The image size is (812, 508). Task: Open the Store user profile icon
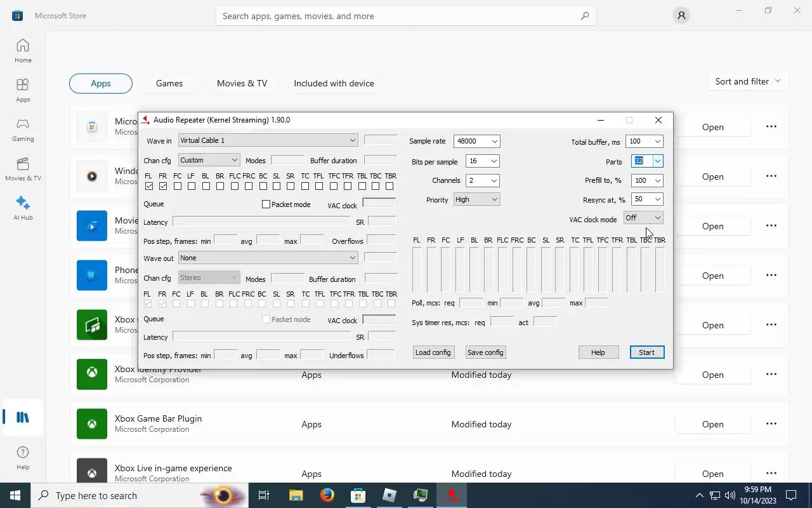pyautogui.click(x=681, y=16)
